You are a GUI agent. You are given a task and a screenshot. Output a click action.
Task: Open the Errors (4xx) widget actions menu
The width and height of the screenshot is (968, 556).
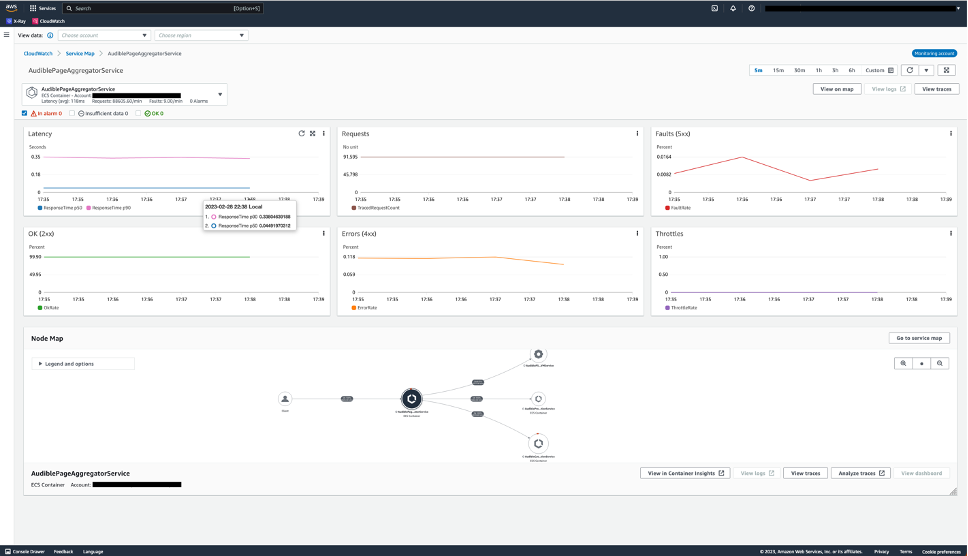click(x=637, y=233)
